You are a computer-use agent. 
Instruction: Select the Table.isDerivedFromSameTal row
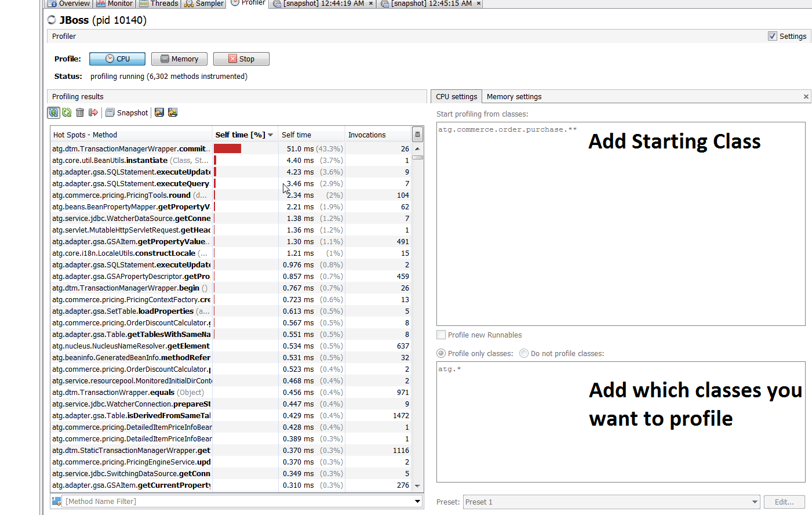click(231, 415)
